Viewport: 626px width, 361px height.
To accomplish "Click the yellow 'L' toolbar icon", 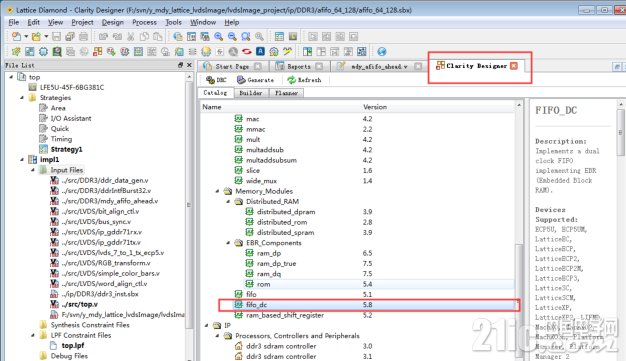I will 293,37.
